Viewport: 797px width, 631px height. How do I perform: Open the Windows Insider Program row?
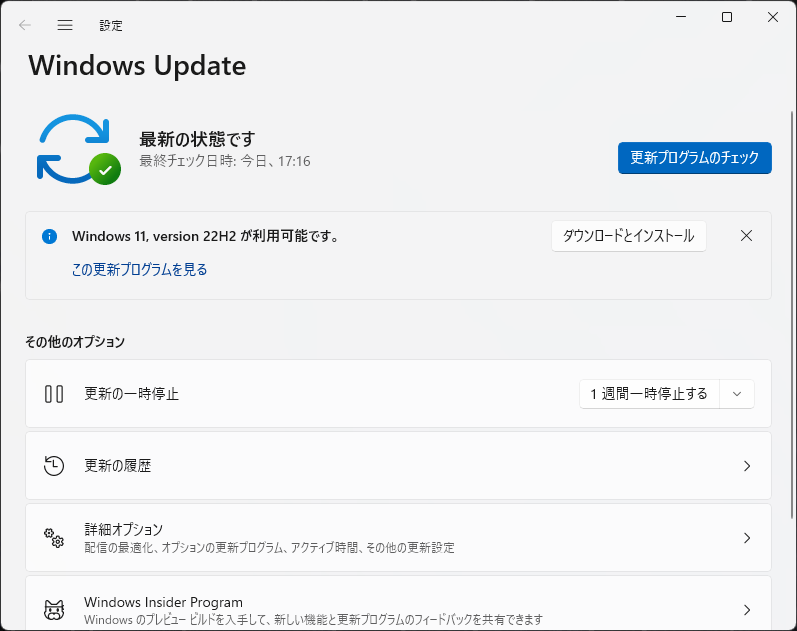point(398,604)
